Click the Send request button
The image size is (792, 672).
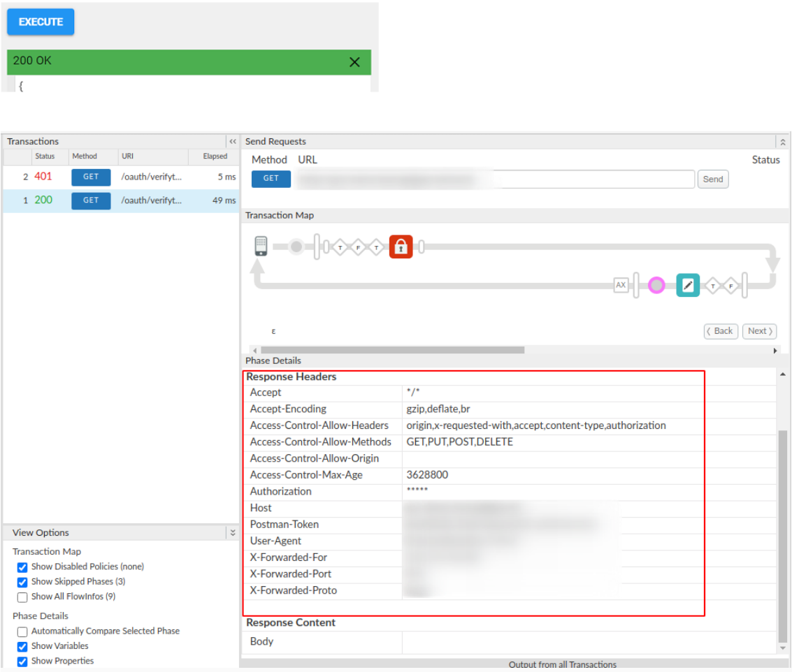(712, 180)
